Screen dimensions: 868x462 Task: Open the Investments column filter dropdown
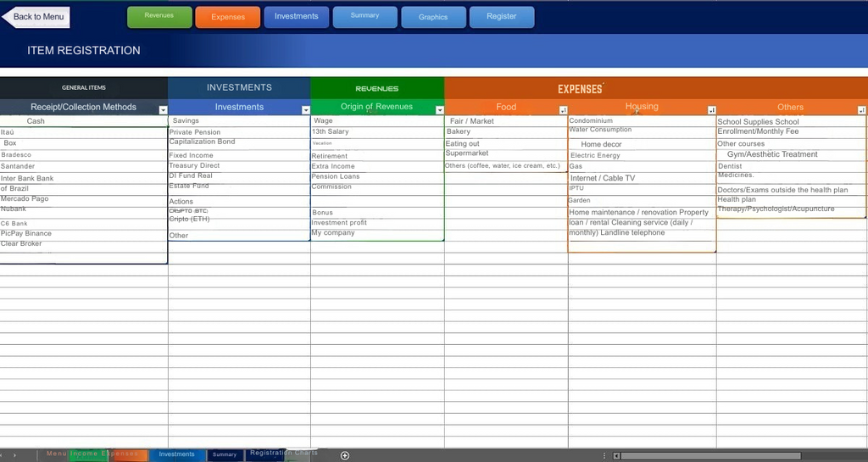(x=305, y=110)
